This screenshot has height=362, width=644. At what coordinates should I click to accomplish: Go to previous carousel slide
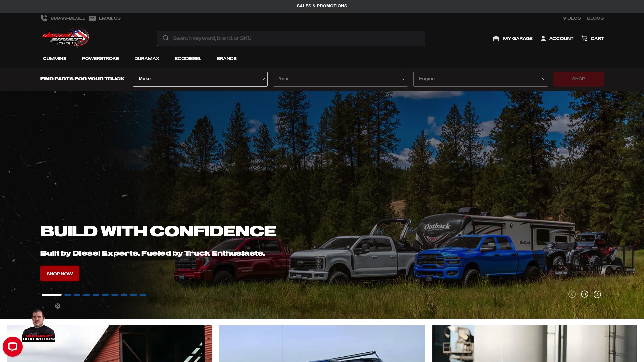pos(572,294)
